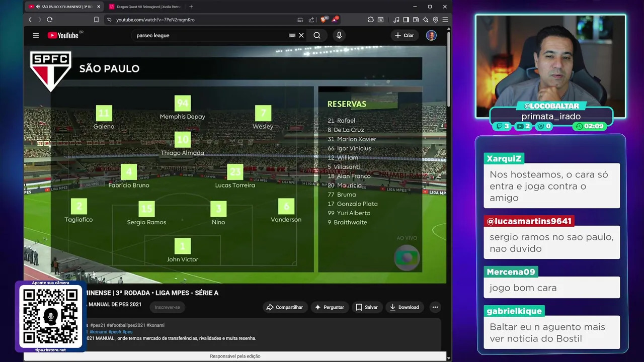Open Brave Rewards triangle icon
This screenshot has height=362, width=644.
[x=335, y=20]
